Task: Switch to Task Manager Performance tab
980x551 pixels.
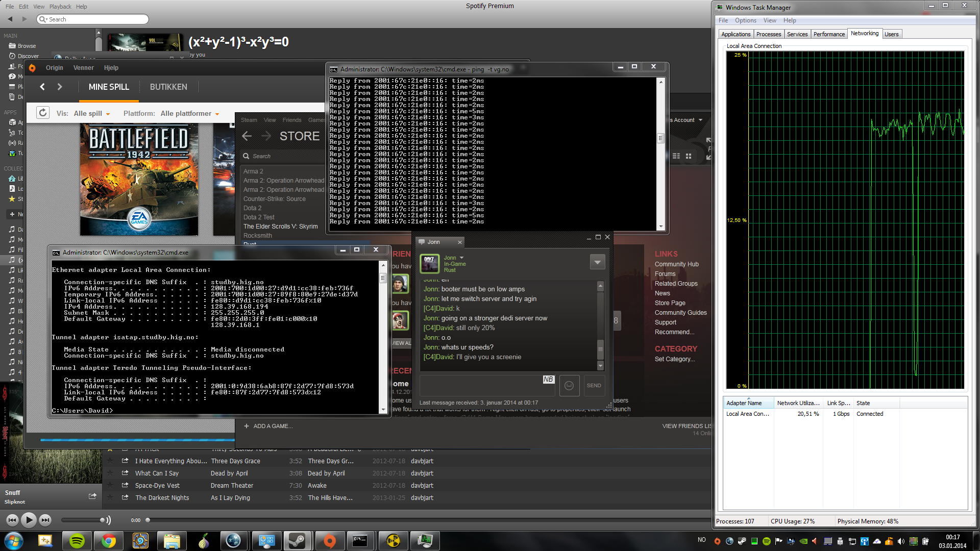Action: (828, 34)
